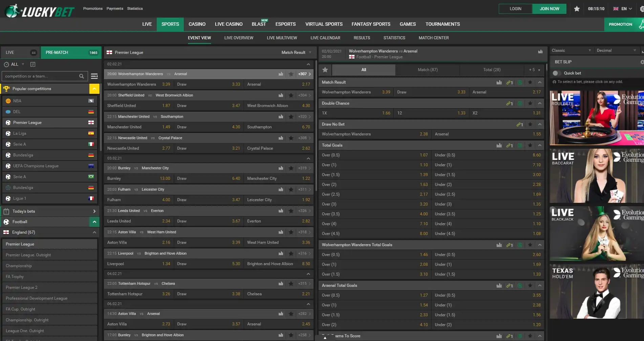This screenshot has height=341, width=644.
Task: Open the Total (28) markets tab
Action: click(x=492, y=70)
